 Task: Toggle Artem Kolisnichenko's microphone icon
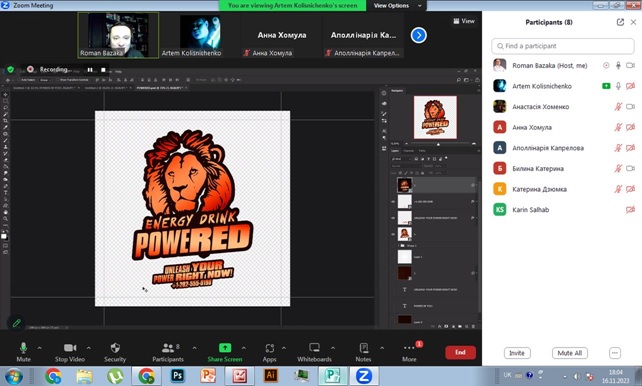click(x=618, y=86)
